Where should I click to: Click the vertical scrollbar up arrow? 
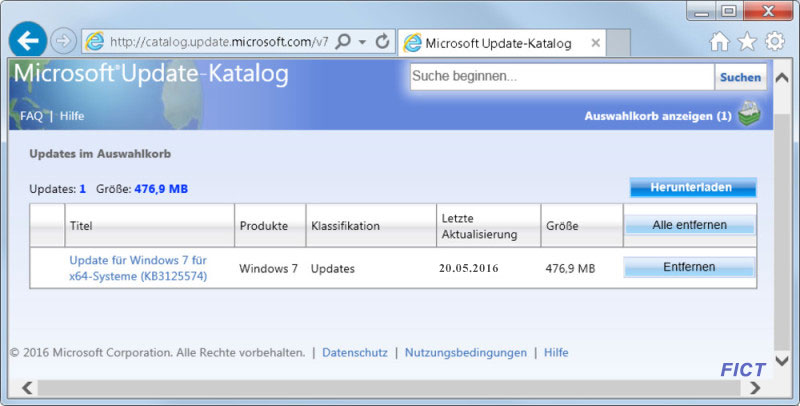click(x=782, y=78)
